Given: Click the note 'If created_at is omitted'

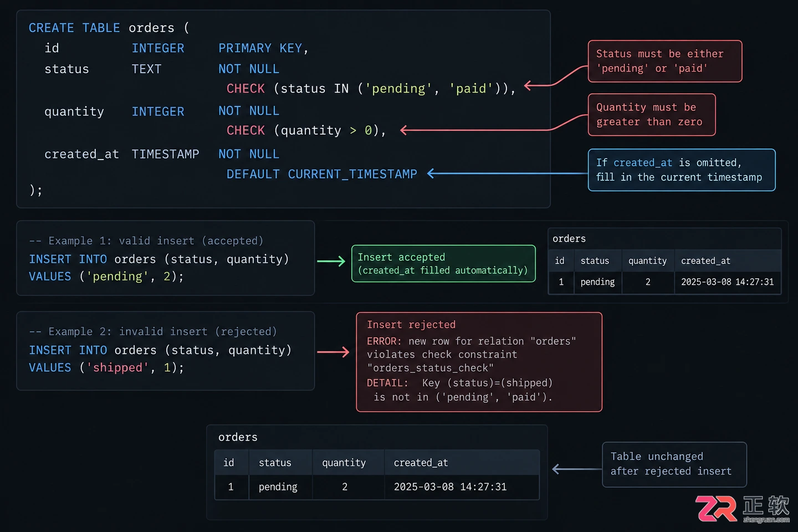Looking at the screenshot, I should pos(682,170).
